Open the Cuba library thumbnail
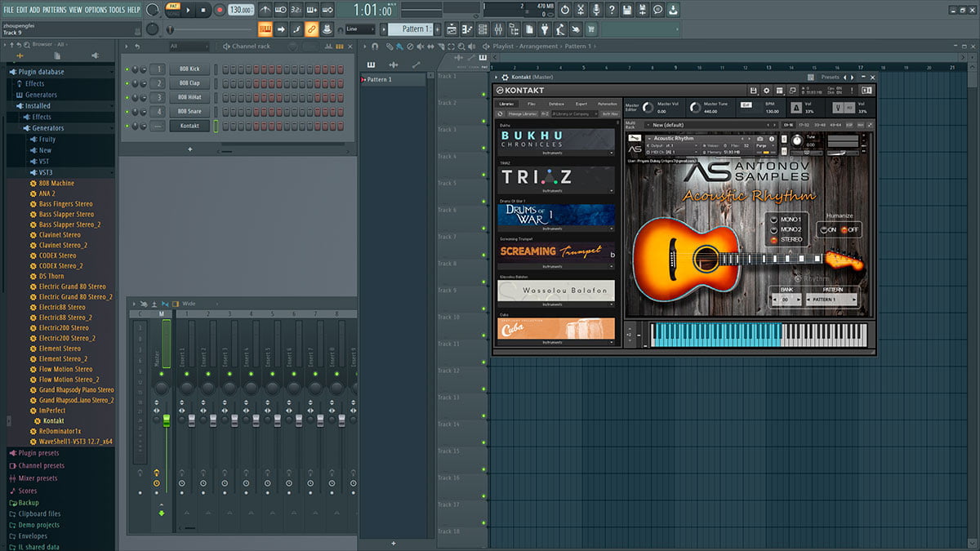Screen dimensions: 980x551 point(556,328)
